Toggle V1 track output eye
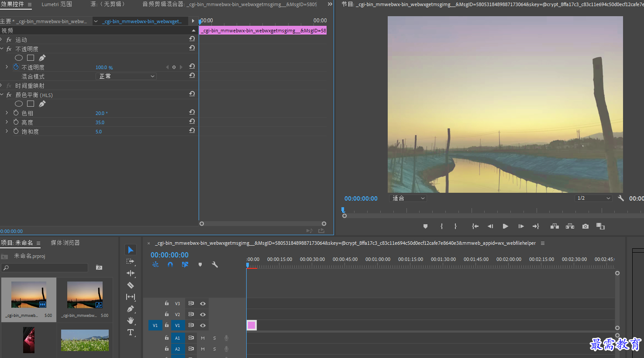 coord(203,325)
